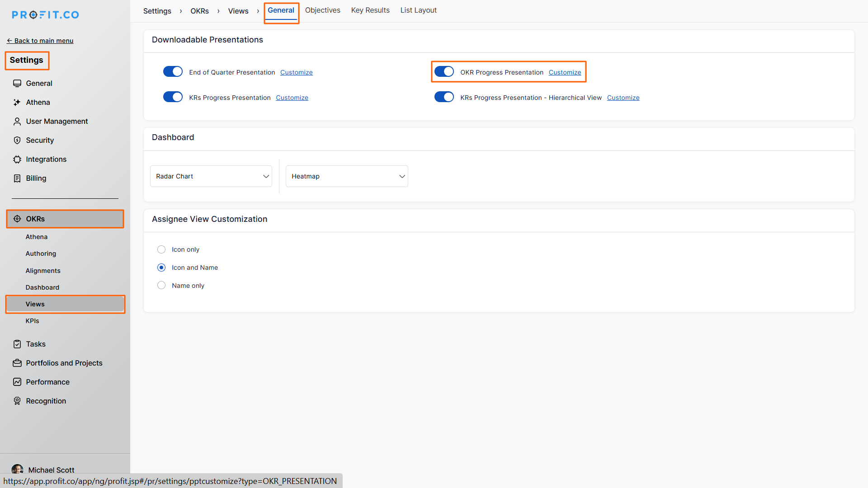This screenshot has width=868, height=488.
Task: Disable End of Quarter Presentation toggle
Action: point(173,72)
